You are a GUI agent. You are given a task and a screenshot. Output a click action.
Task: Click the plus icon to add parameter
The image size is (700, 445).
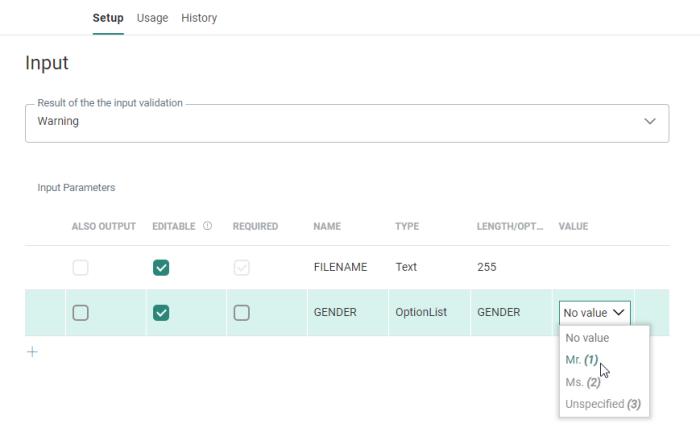tap(32, 352)
